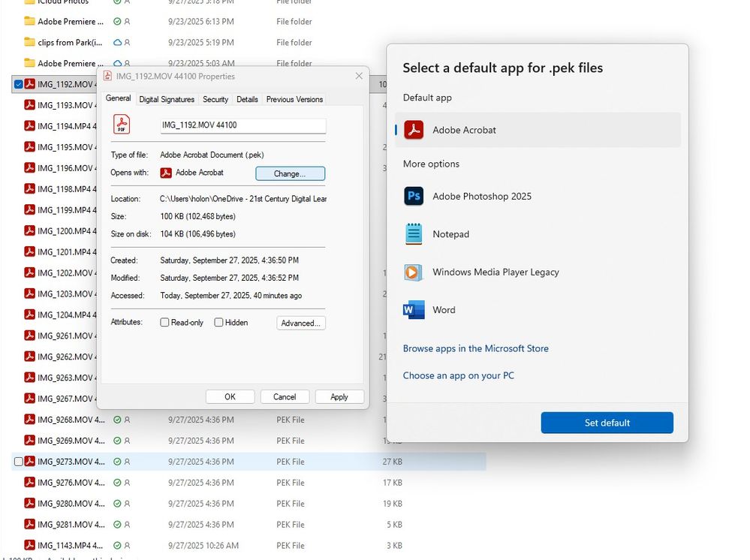Click the Location path text in Properties
The width and height of the screenshot is (750, 560).
(243, 199)
